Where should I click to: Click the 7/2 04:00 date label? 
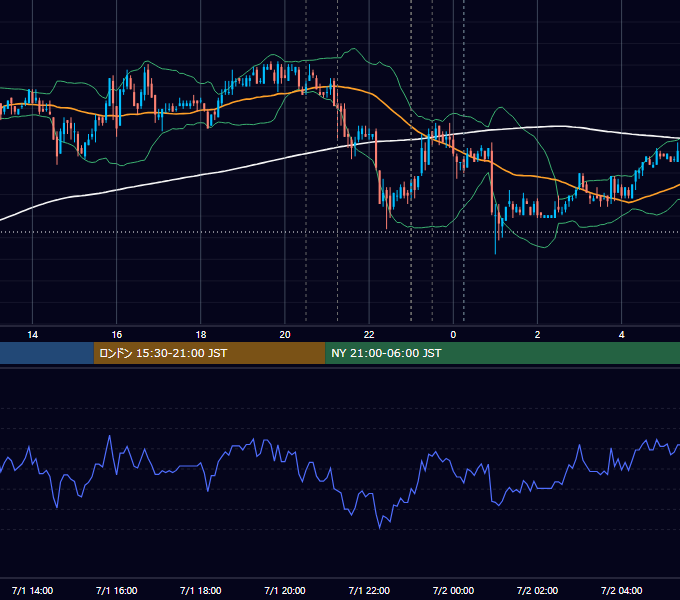coord(621,590)
